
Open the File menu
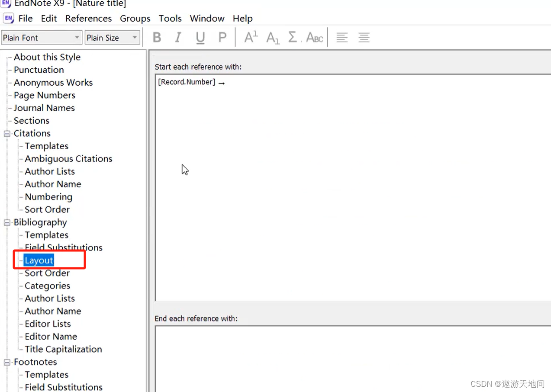coord(26,19)
